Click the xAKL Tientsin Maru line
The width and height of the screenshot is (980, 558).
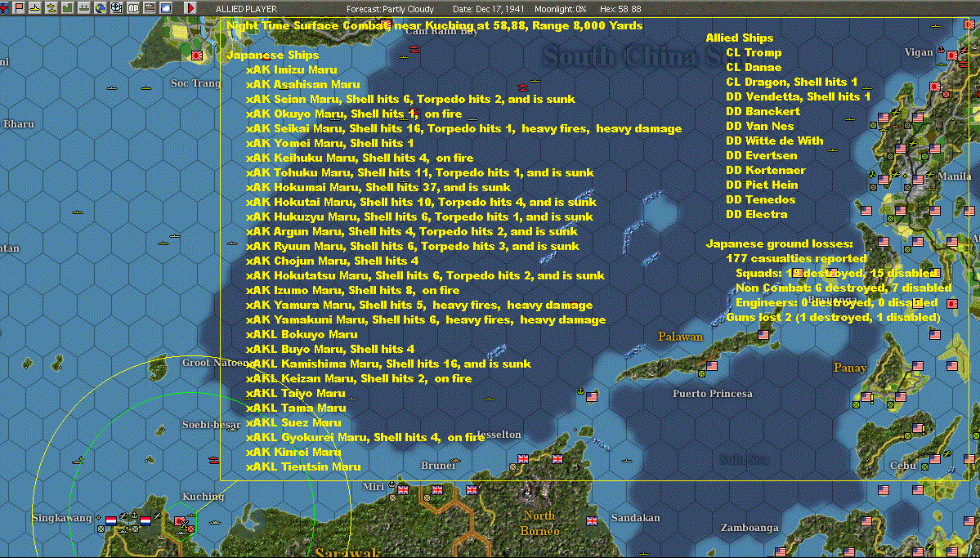pos(303,466)
